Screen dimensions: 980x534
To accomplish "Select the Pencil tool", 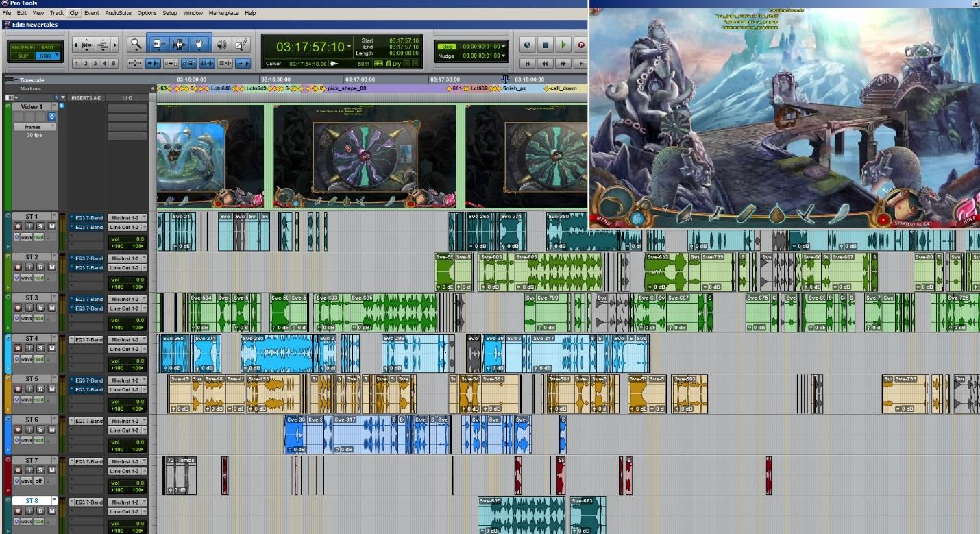I will tap(241, 45).
